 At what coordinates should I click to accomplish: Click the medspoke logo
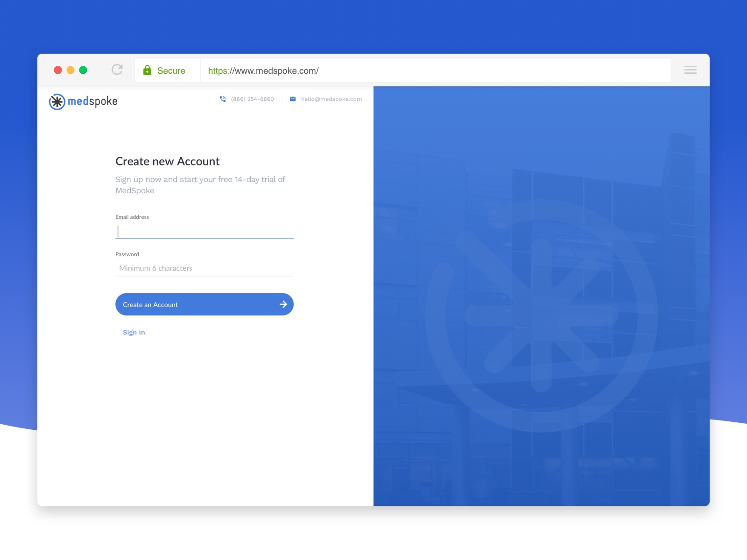(84, 101)
